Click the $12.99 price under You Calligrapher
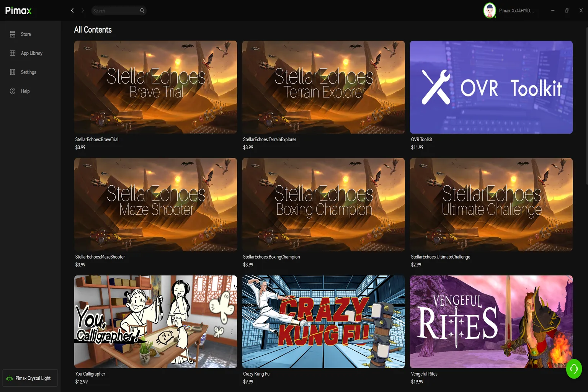588x392 pixels. pos(82,382)
